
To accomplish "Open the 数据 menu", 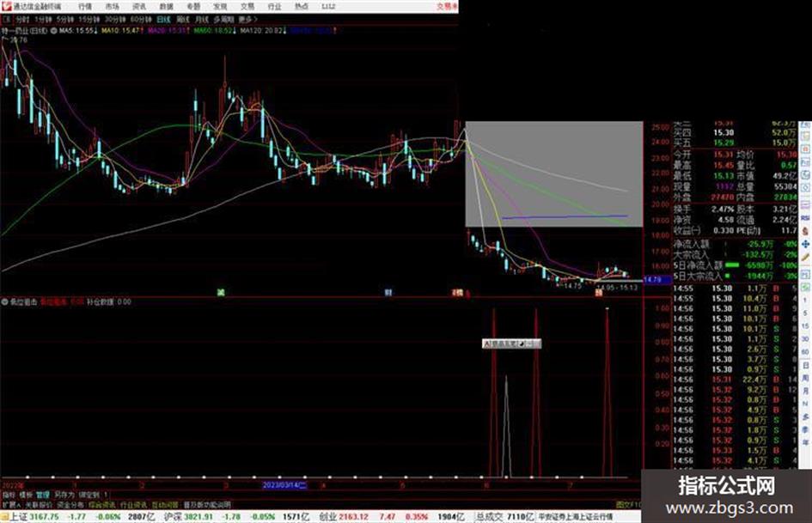I will point(166,7).
